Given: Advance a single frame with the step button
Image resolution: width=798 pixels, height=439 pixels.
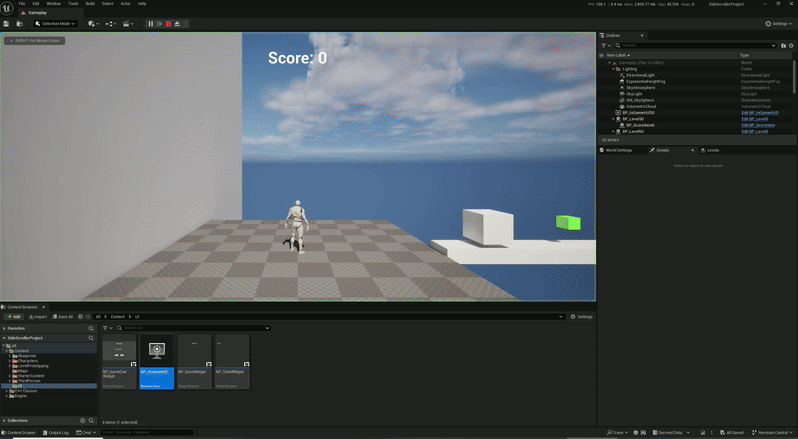Looking at the screenshot, I should coord(159,24).
